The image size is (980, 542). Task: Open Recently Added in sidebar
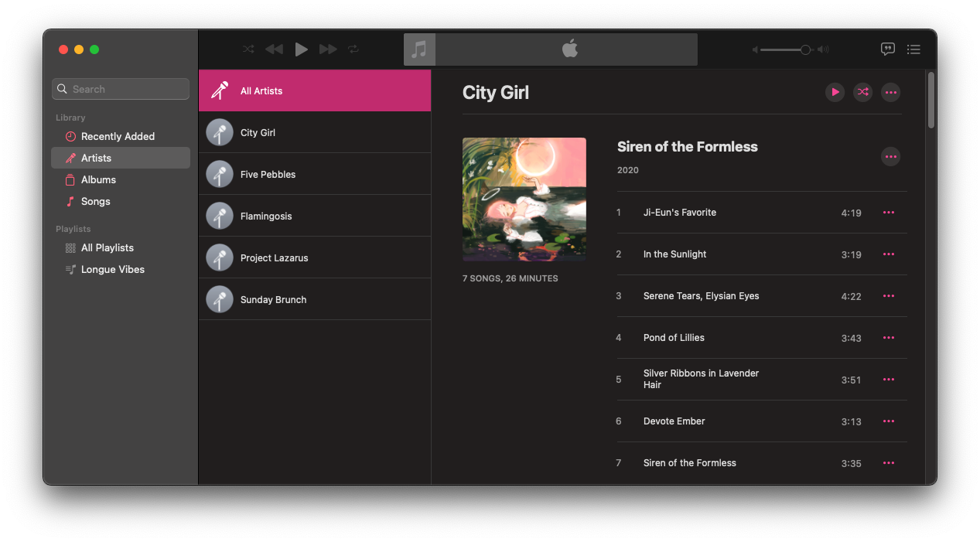click(x=121, y=136)
